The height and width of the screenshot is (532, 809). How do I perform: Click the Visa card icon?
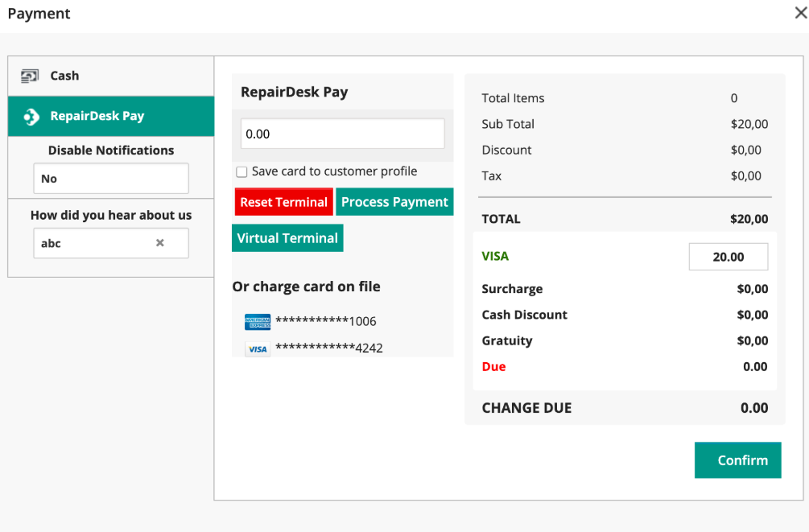tap(257, 349)
